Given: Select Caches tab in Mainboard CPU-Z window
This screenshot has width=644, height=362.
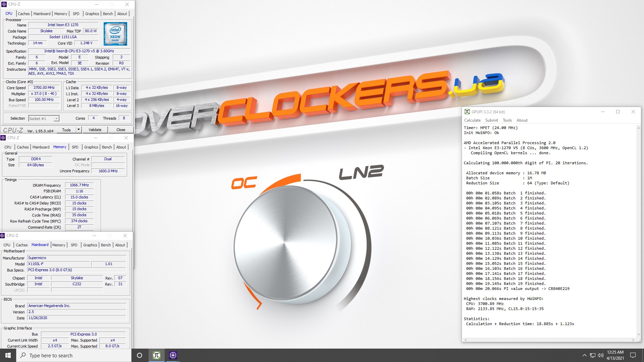Looking at the screenshot, I should 21,245.
